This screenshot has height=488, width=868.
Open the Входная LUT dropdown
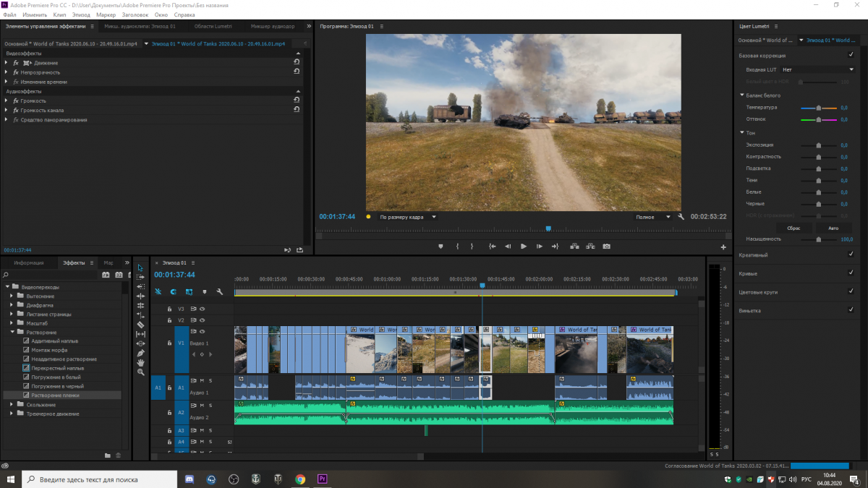pyautogui.click(x=817, y=69)
